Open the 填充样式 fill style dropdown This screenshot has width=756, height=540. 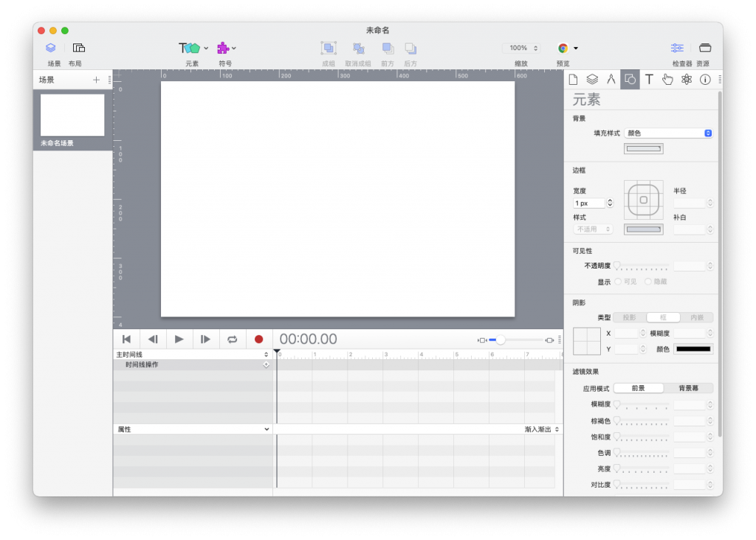pos(668,134)
